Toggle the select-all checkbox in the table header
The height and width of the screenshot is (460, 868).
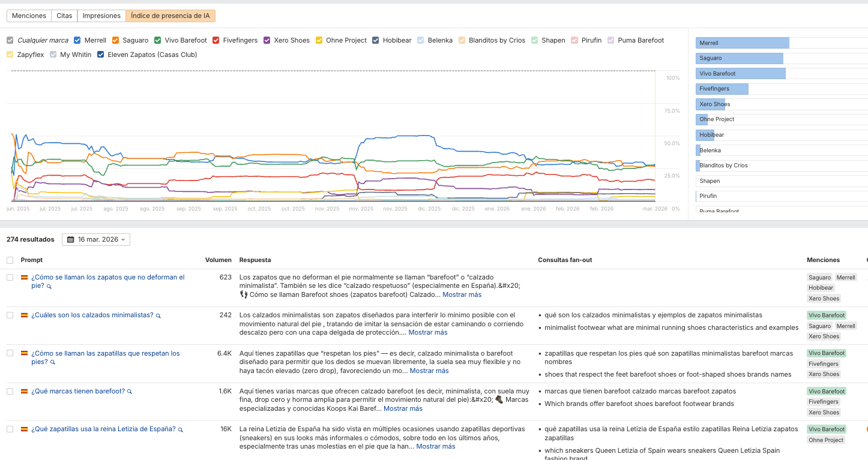pyautogui.click(x=10, y=260)
